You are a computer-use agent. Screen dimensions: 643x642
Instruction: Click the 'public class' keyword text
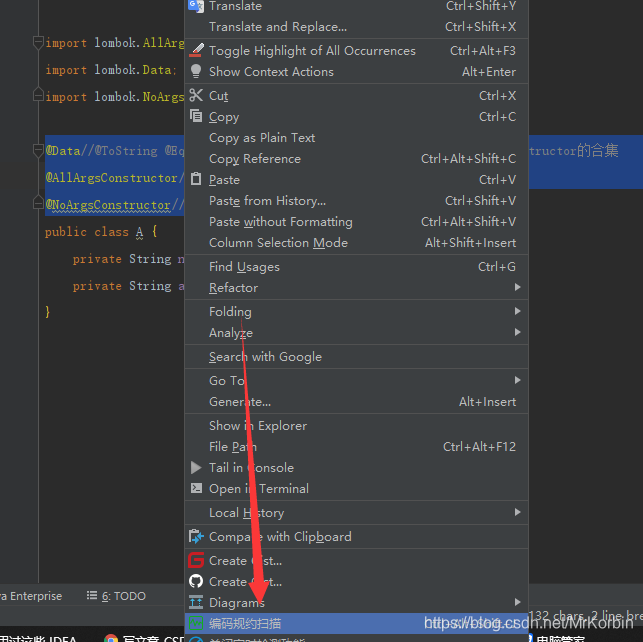tap(87, 232)
